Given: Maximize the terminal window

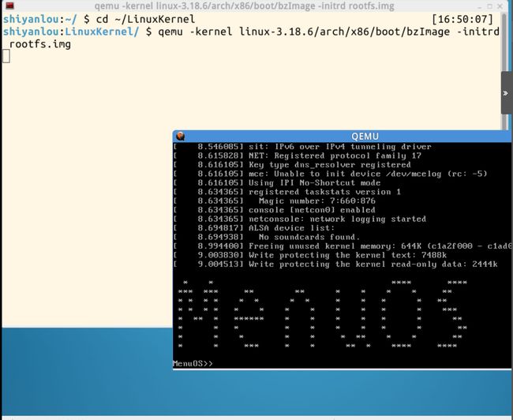Looking at the screenshot, I should pyautogui.click(x=490, y=6).
